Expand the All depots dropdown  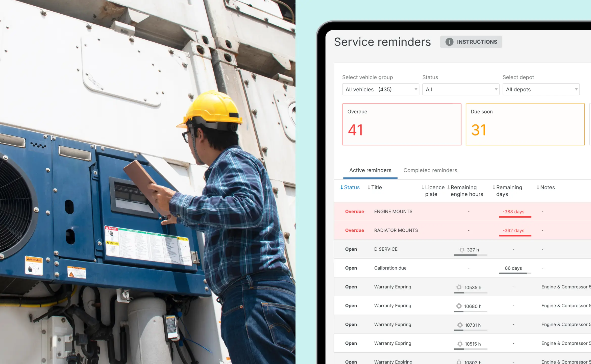(541, 89)
